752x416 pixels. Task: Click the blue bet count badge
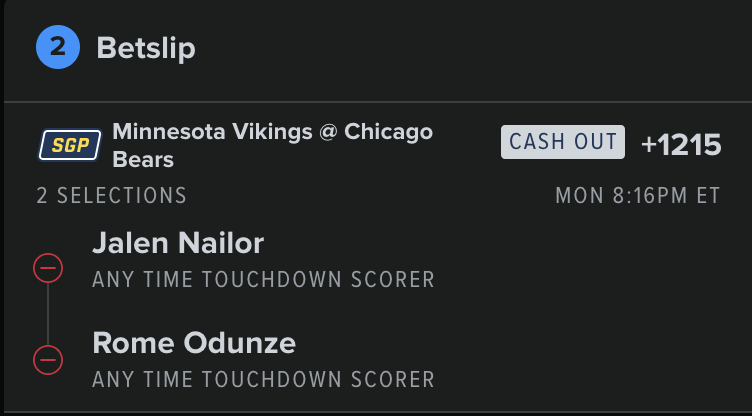pos(58,47)
